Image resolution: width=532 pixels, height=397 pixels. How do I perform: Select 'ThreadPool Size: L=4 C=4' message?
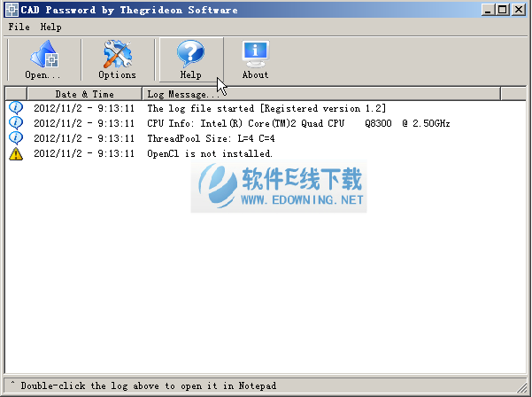point(211,138)
